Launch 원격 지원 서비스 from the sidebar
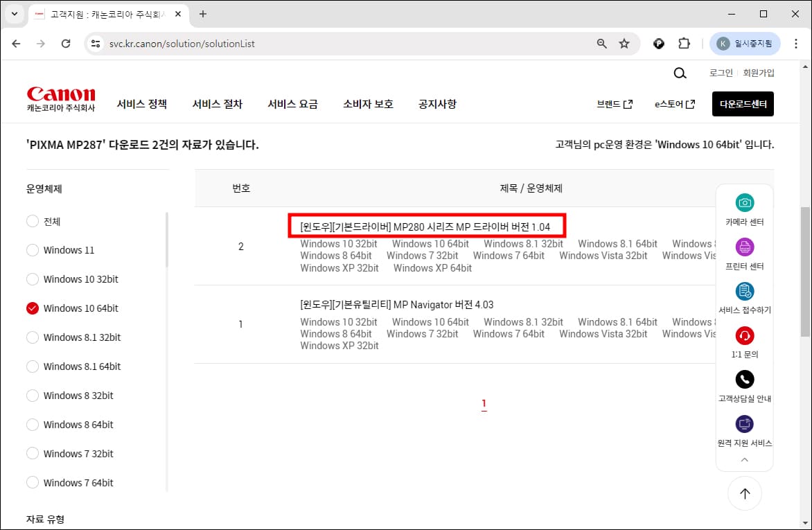This screenshot has height=530, width=812. pos(744,424)
